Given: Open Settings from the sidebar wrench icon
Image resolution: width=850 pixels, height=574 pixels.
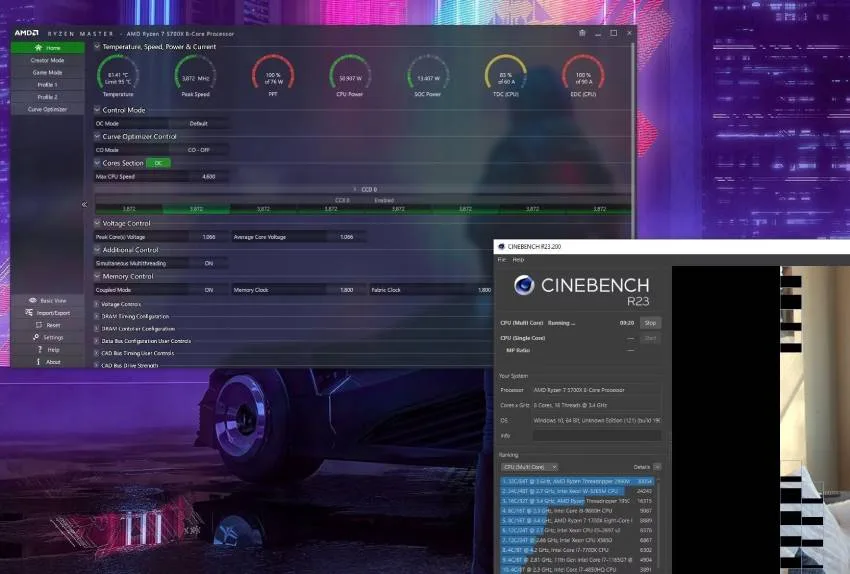Looking at the screenshot, I should pyautogui.click(x=36, y=337).
